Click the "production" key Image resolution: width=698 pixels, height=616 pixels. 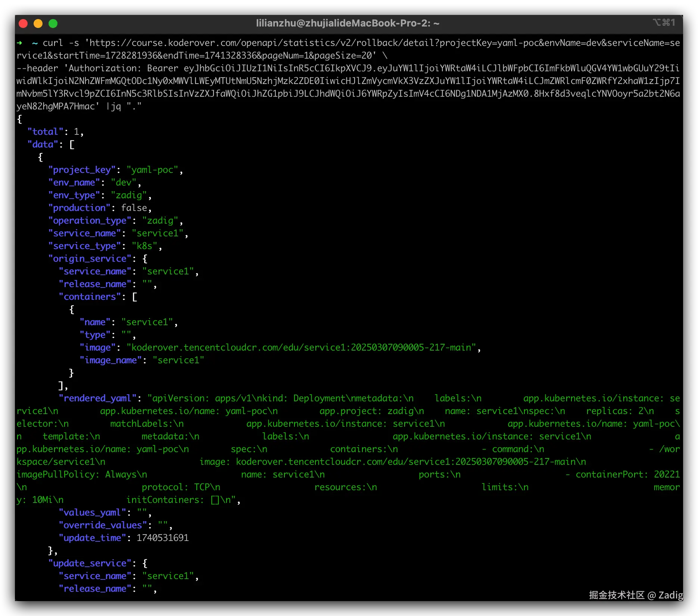coord(79,208)
